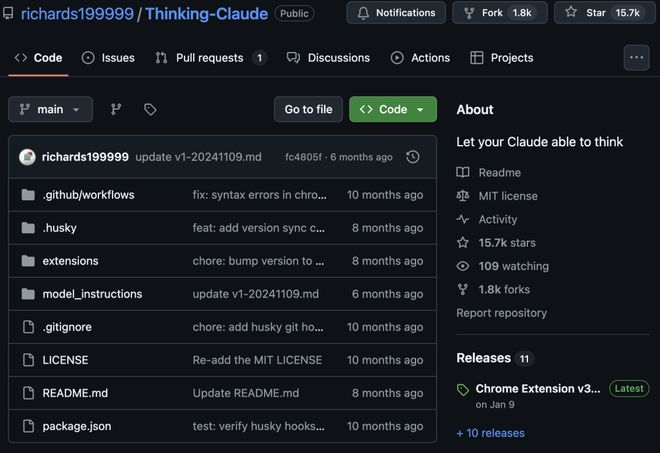Open the tags icon beside branches
Screen dimensions: 660x453
tap(150, 109)
